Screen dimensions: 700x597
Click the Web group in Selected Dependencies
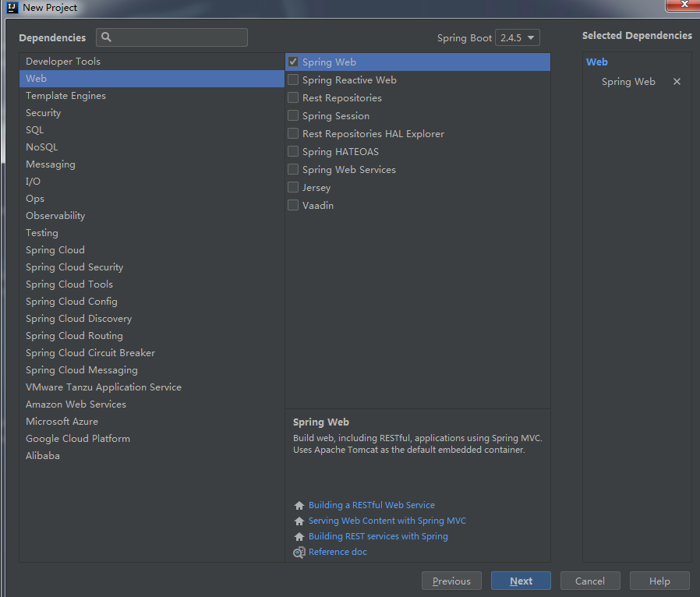[597, 62]
